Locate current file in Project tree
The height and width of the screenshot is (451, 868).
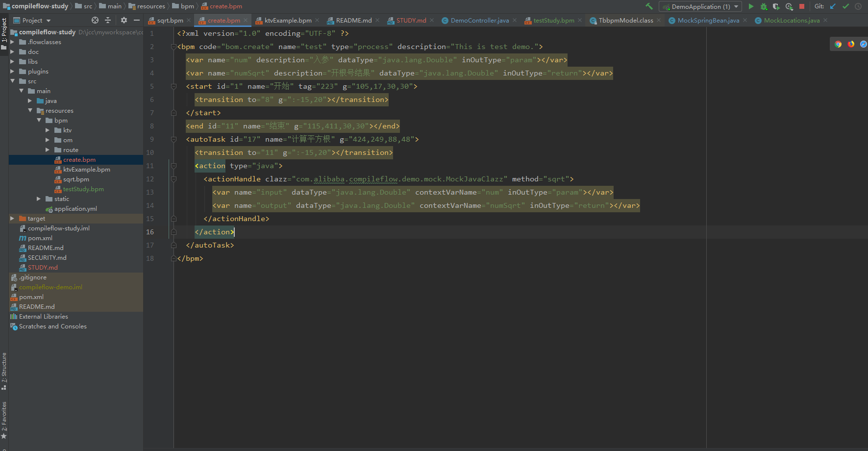pyautogui.click(x=95, y=20)
